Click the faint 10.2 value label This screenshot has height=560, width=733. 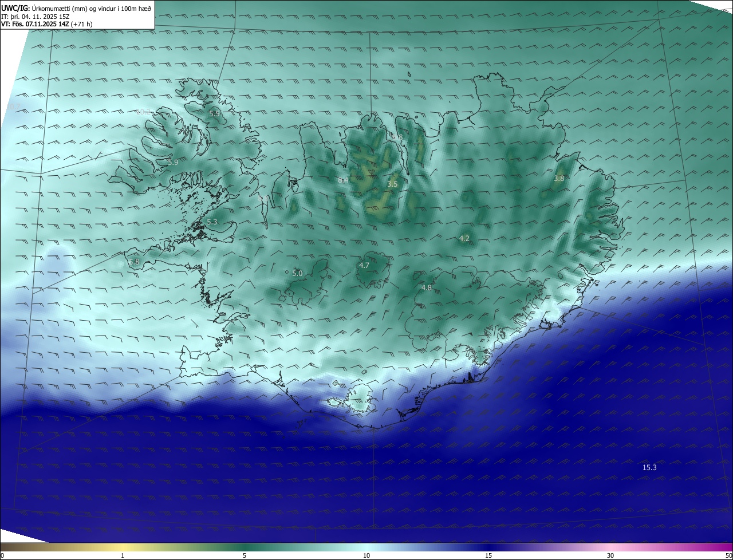tap(143, 112)
